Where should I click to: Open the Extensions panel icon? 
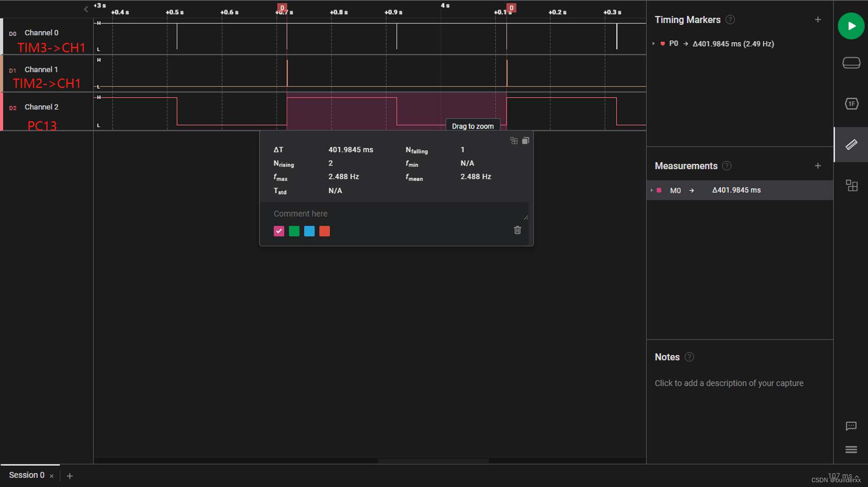tap(851, 186)
